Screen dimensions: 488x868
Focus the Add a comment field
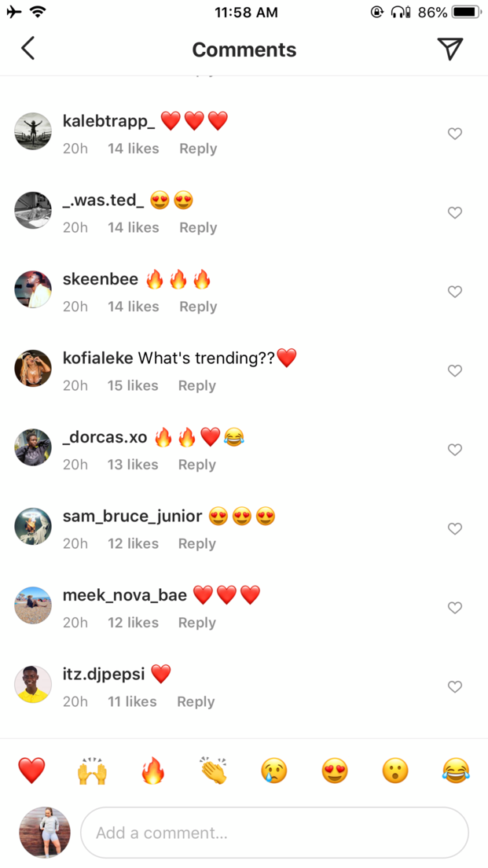(x=274, y=833)
